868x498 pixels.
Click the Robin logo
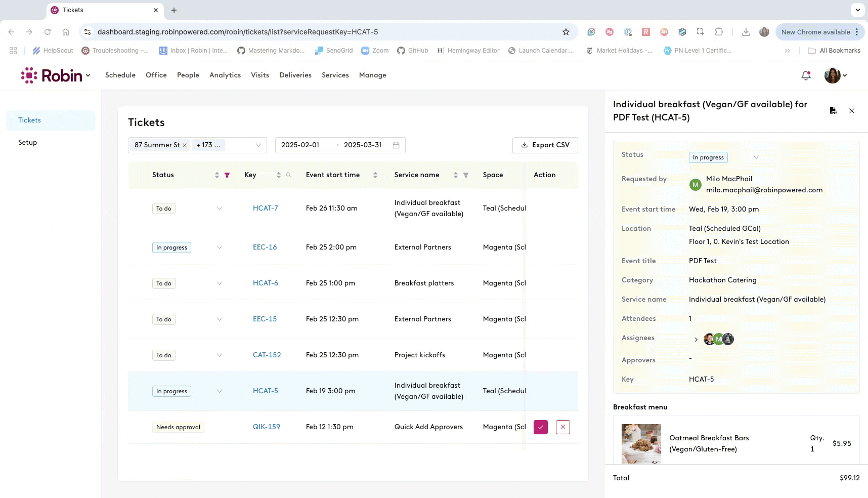click(52, 75)
